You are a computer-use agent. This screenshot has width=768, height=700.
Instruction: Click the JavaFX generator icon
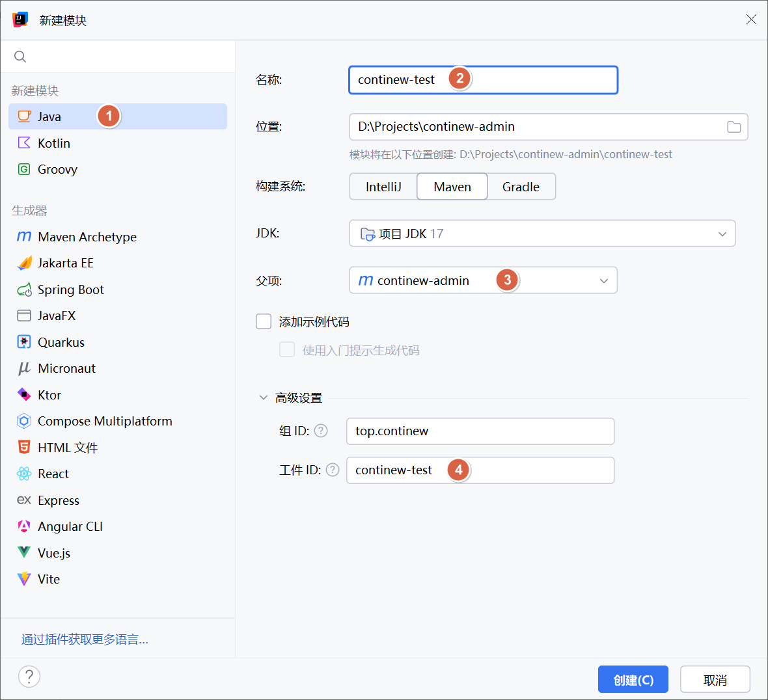24,316
